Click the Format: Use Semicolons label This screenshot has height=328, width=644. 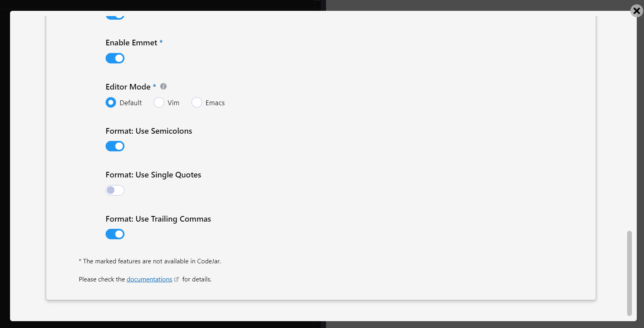(x=149, y=131)
